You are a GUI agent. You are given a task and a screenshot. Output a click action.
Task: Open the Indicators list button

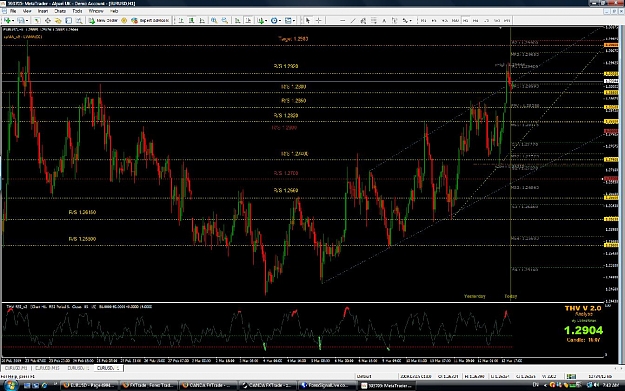click(261, 20)
